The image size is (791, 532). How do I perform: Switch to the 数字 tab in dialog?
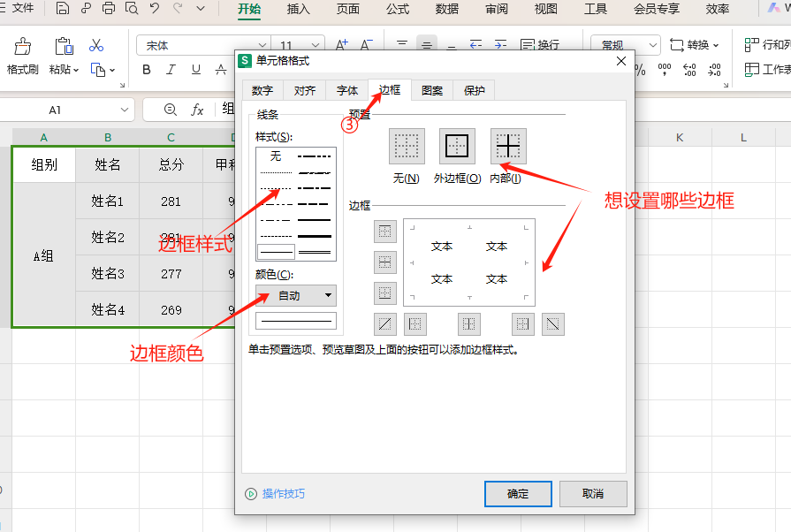(x=262, y=90)
